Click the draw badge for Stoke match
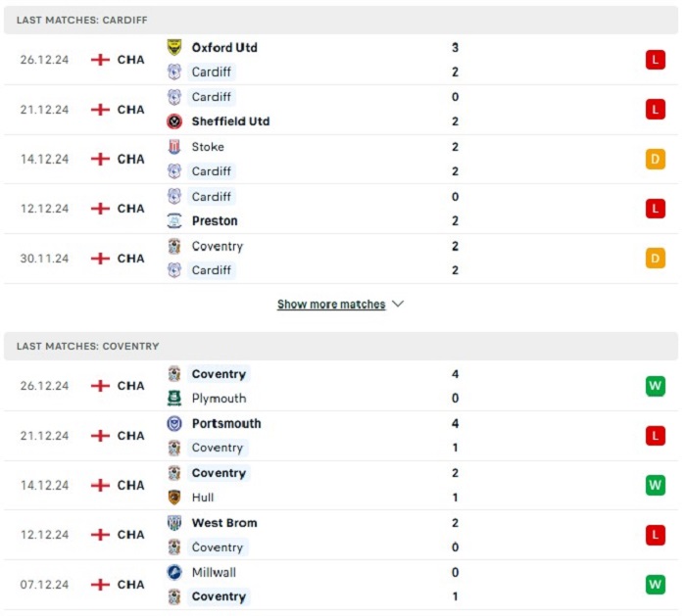 coord(655,159)
